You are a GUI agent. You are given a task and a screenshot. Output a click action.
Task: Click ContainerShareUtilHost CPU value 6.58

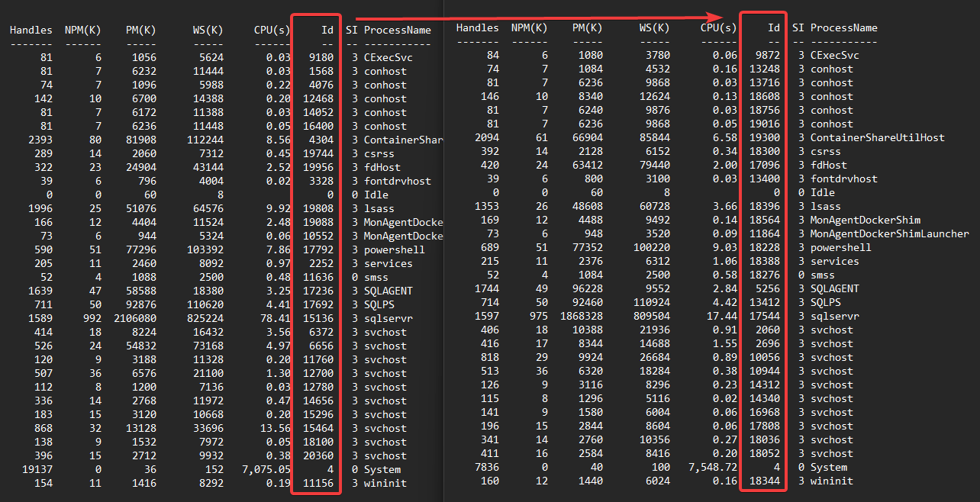[x=725, y=137]
